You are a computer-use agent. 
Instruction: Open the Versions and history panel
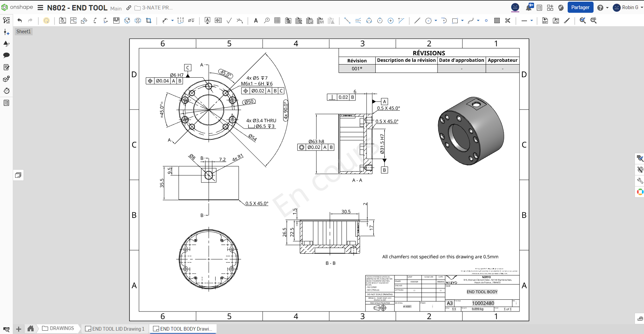click(x=6, y=91)
